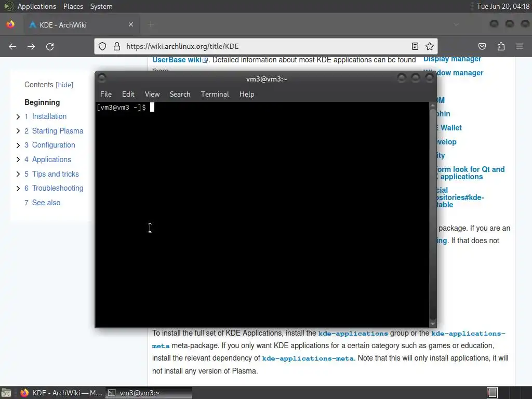Reload the current ArchWiki page
The width and height of the screenshot is (532, 399).
coord(50,46)
